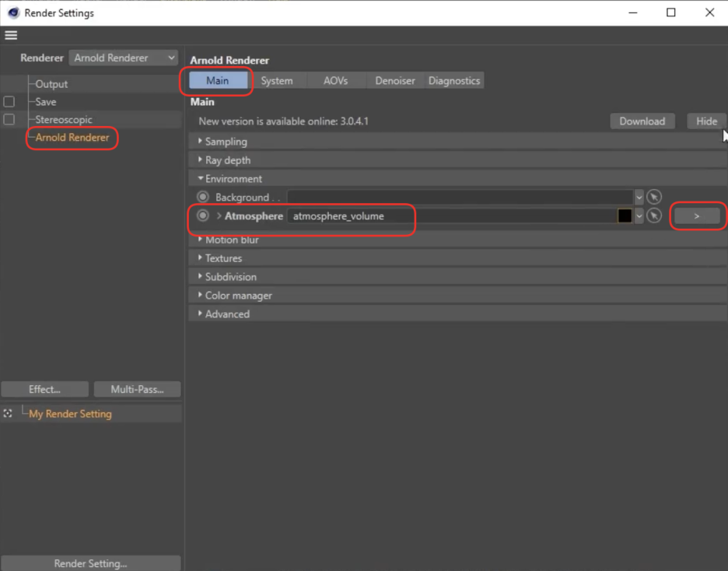The image size is (728, 571).
Task: Open the Renderer dropdown
Action: [x=124, y=58]
